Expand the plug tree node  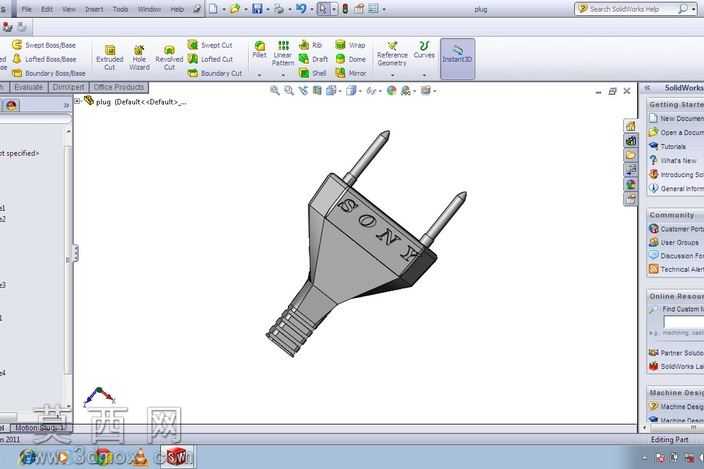(x=77, y=101)
